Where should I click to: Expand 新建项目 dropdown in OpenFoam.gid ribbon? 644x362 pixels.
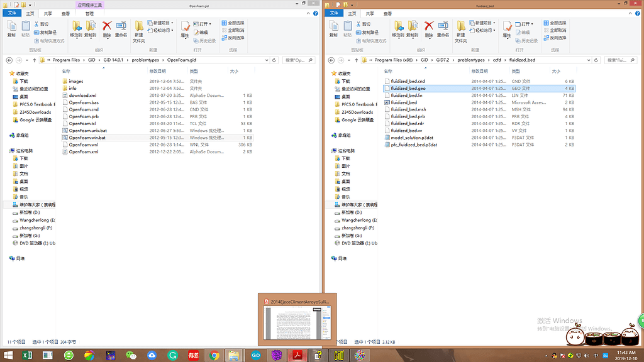pyautogui.click(x=162, y=23)
